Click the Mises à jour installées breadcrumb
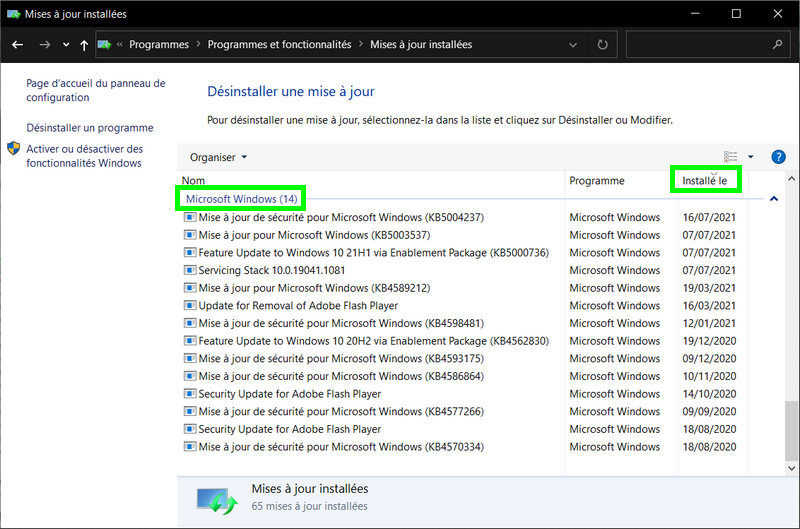This screenshot has width=800, height=529. click(x=421, y=44)
